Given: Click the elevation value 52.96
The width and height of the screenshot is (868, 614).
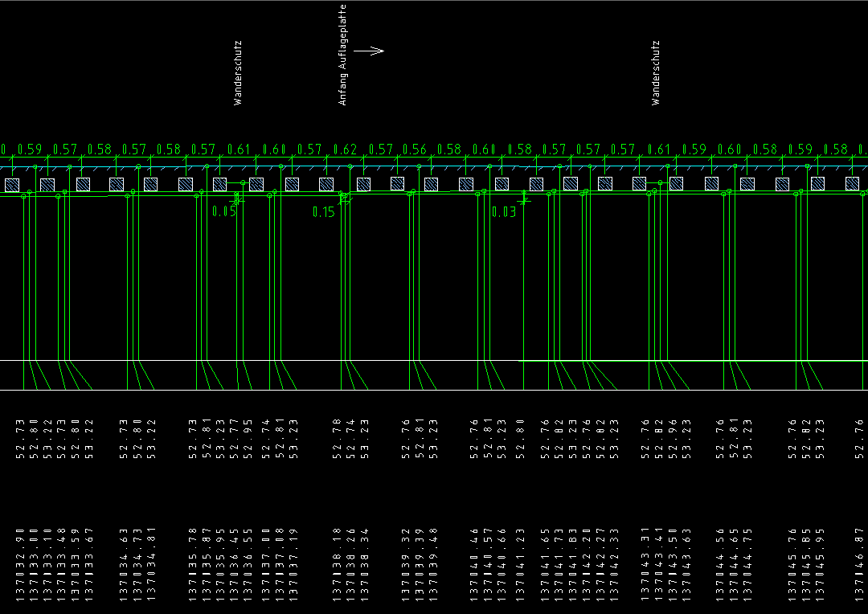Looking at the screenshot, I should click(672, 439).
